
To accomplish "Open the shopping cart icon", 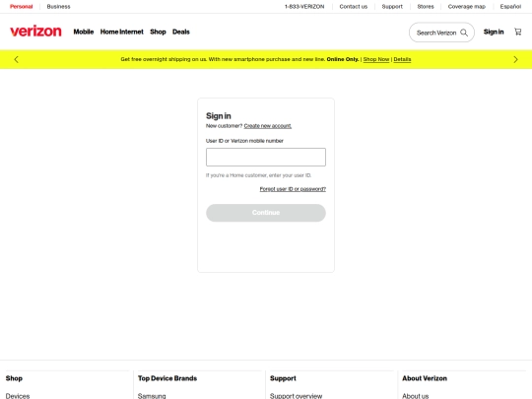I will (x=518, y=32).
